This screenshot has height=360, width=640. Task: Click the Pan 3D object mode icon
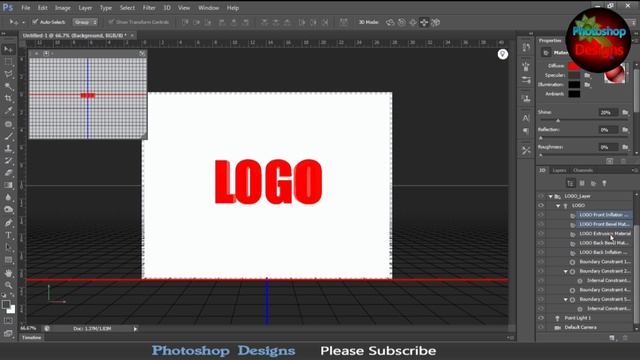413,22
